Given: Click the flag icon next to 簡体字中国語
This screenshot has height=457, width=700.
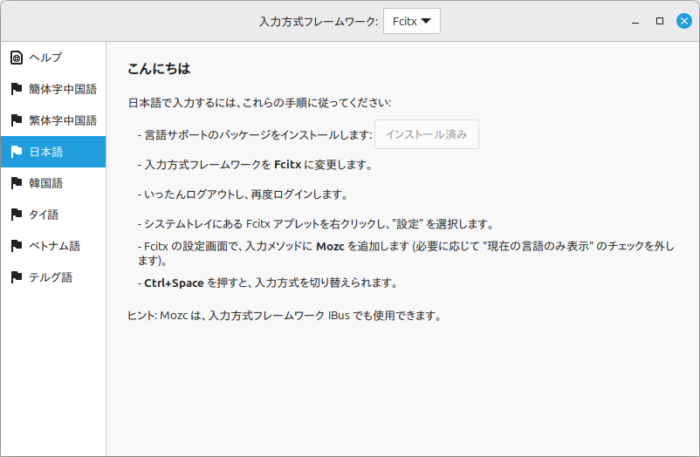Looking at the screenshot, I should pos(16,89).
